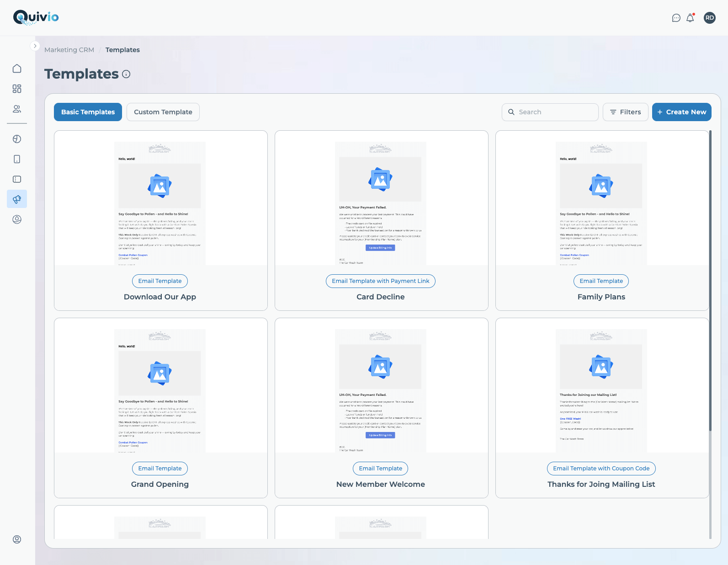The height and width of the screenshot is (565, 728).
Task: Click the info icon beside Templates title
Action: (126, 74)
